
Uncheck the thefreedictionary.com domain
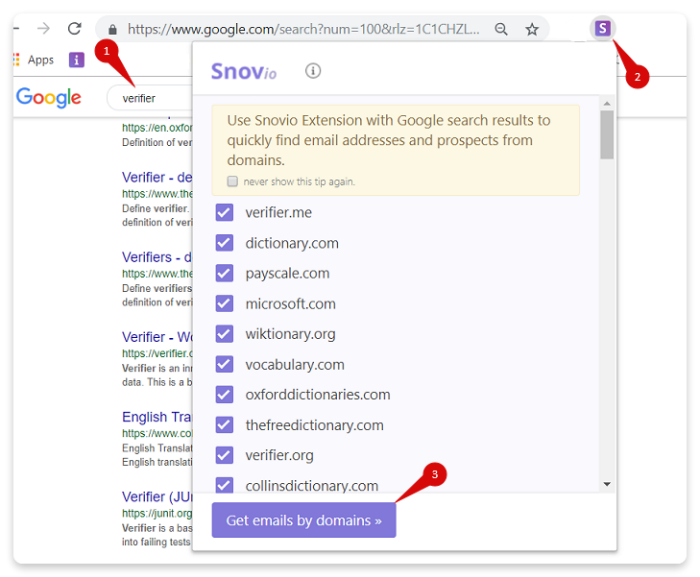tap(224, 425)
